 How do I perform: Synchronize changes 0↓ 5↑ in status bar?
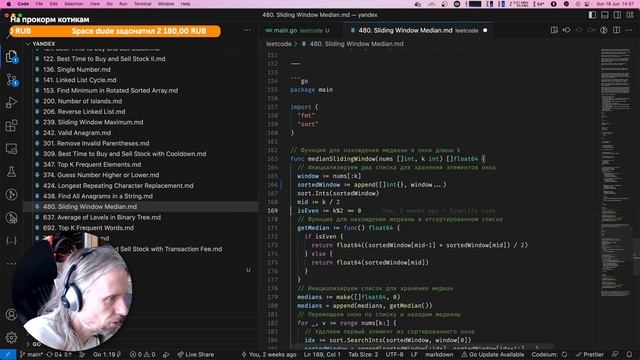59,354
